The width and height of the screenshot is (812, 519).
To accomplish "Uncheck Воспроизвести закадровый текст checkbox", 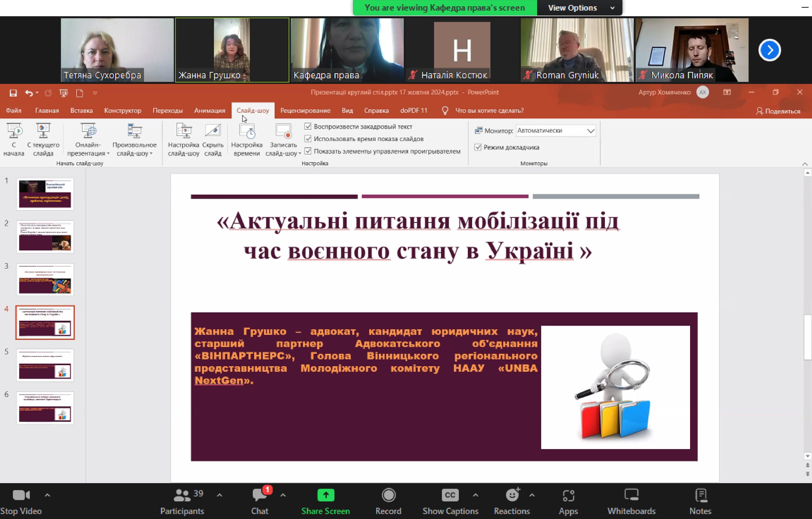I will click(308, 126).
